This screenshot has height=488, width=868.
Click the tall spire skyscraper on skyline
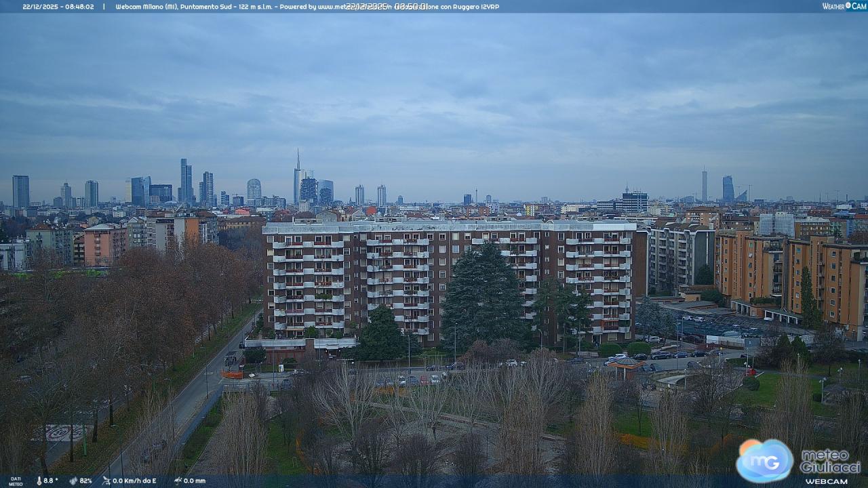click(x=297, y=176)
